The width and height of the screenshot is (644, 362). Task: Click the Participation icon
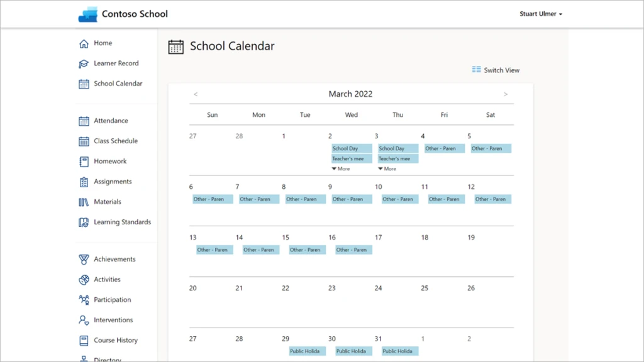(84, 300)
